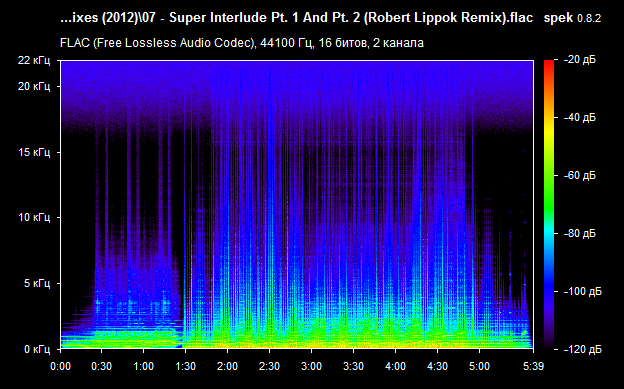This screenshot has height=389, width=624.
Task: Click the 5:39 end time marker
Action: pos(533,366)
